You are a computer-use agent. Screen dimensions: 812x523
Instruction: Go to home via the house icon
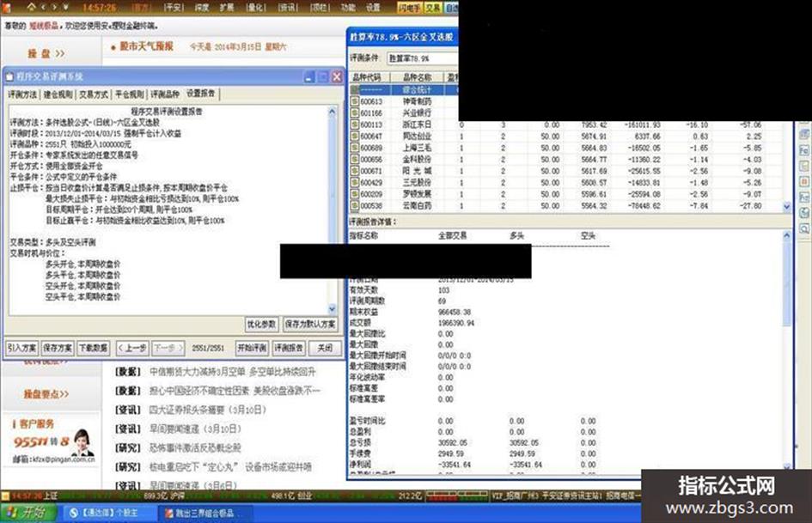[x=32, y=7]
